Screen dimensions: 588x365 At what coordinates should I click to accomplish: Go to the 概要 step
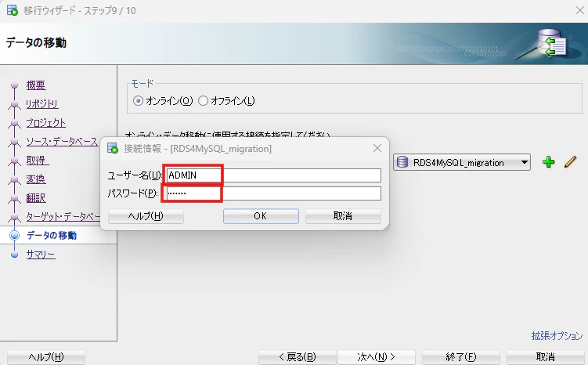coord(36,85)
